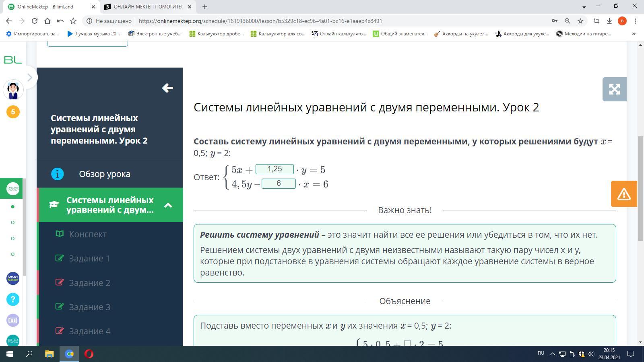Click the fullscreen expand arrows icon
644x362 pixels.
615,89
